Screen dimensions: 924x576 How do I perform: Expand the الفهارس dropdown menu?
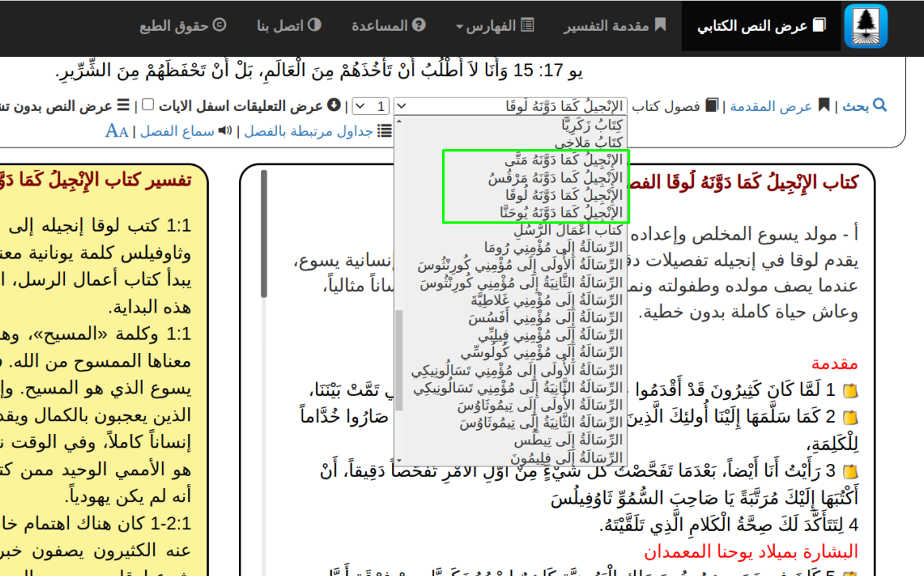(495, 26)
